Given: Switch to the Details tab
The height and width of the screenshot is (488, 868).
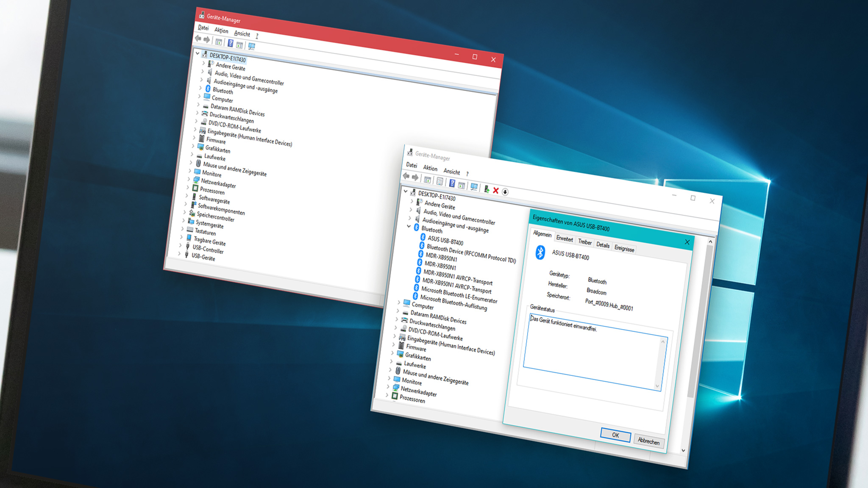Looking at the screenshot, I should (x=603, y=245).
